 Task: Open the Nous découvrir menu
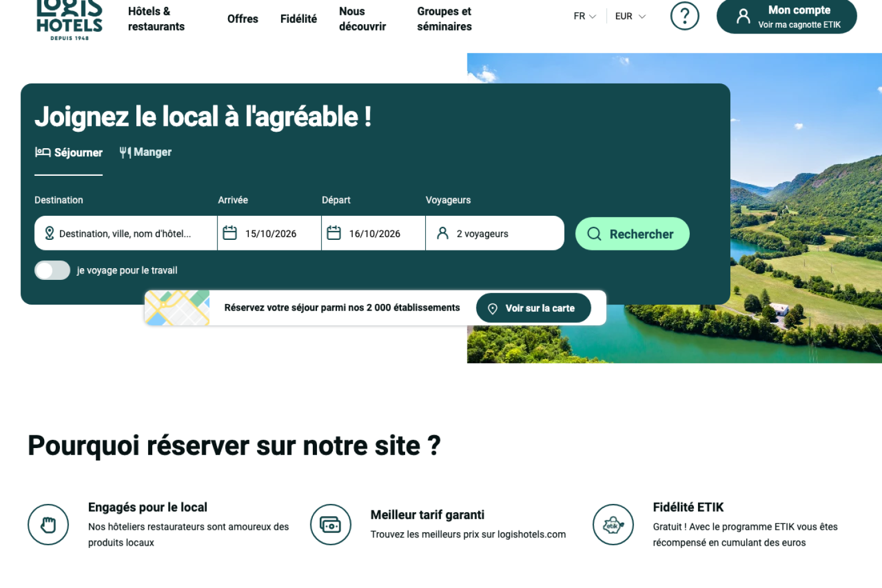pyautogui.click(x=363, y=19)
